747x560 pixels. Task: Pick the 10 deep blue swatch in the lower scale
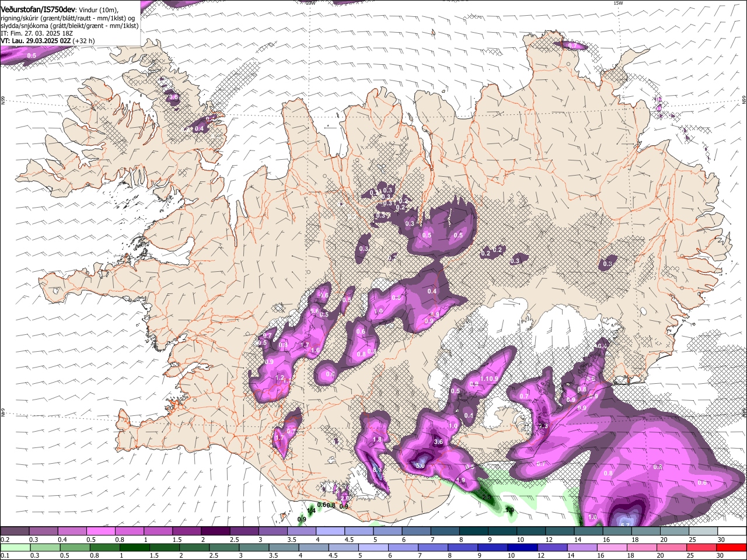(523, 547)
